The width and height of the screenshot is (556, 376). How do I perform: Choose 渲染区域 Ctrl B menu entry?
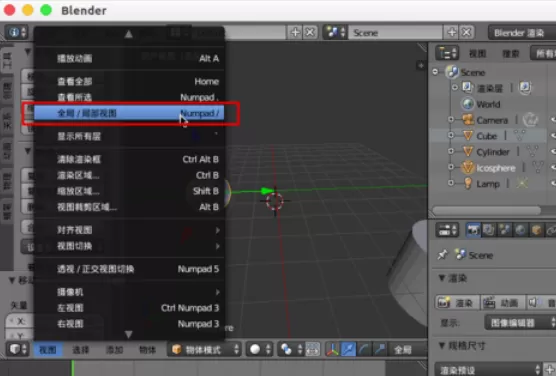pos(130,175)
